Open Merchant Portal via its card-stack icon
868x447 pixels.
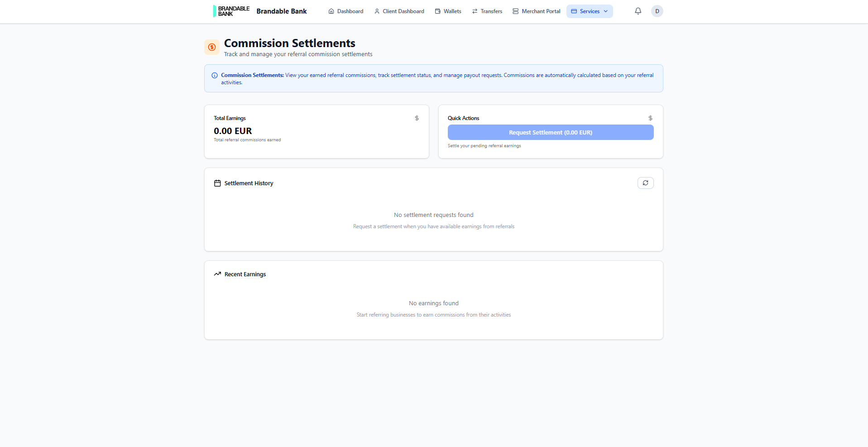click(x=515, y=11)
